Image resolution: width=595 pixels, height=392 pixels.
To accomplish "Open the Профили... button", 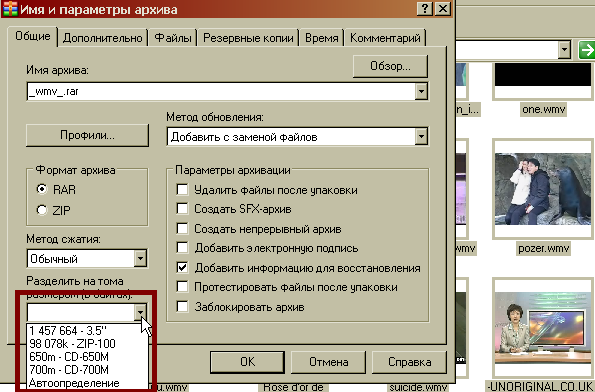I will coord(87,135).
